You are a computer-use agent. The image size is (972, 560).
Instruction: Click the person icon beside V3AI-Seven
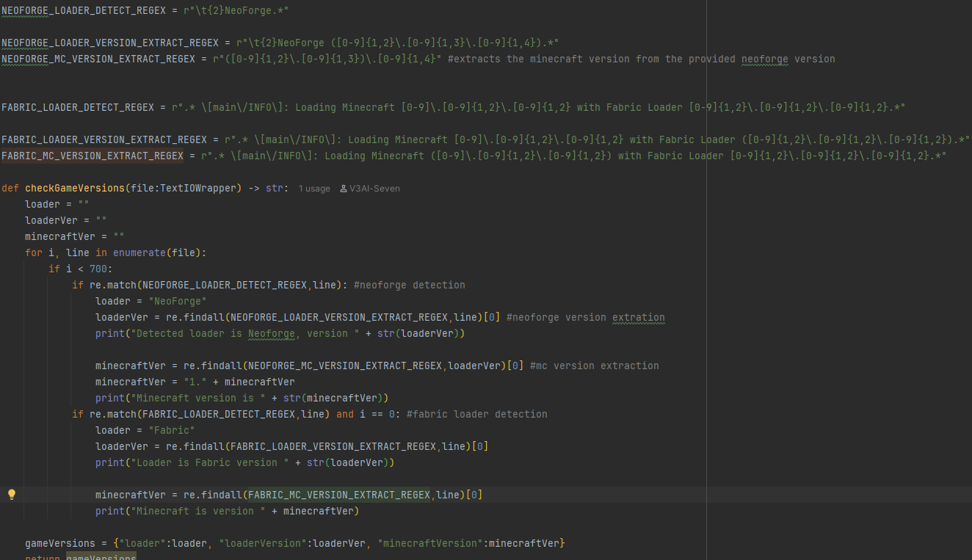[344, 189]
